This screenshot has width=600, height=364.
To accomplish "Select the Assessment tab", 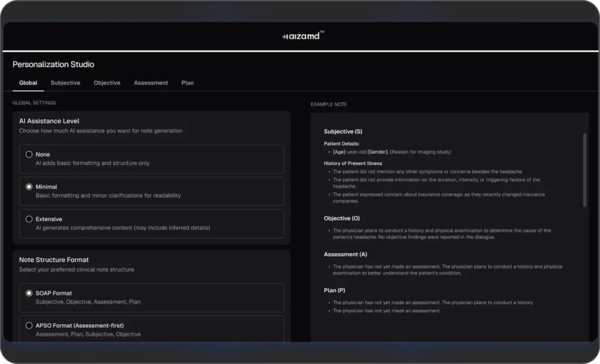I will pyautogui.click(x=151, y=83).
